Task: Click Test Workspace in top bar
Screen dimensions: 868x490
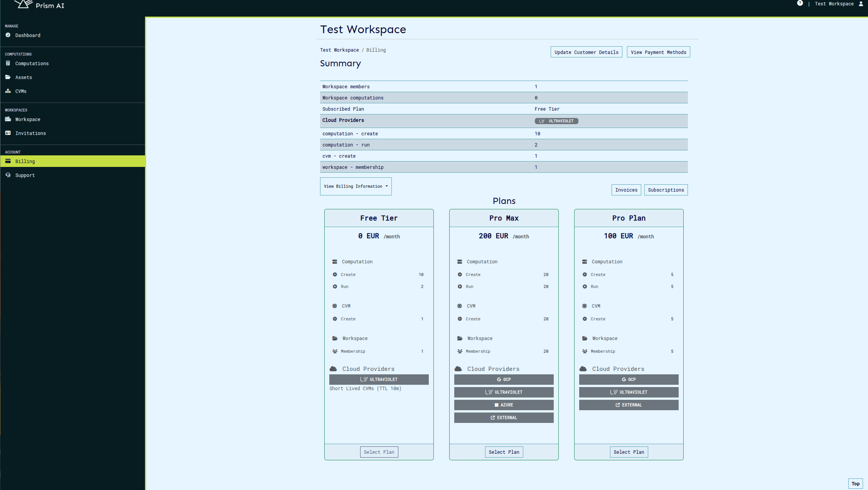Action: 834,4
